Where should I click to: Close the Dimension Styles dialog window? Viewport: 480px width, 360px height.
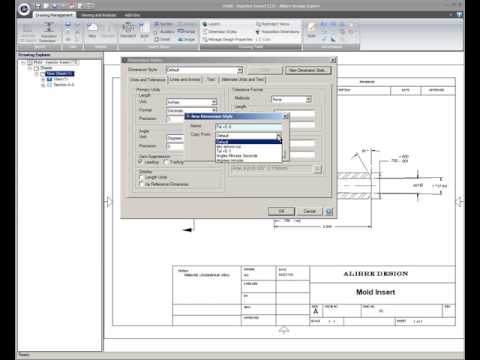[x=333, y=60]
